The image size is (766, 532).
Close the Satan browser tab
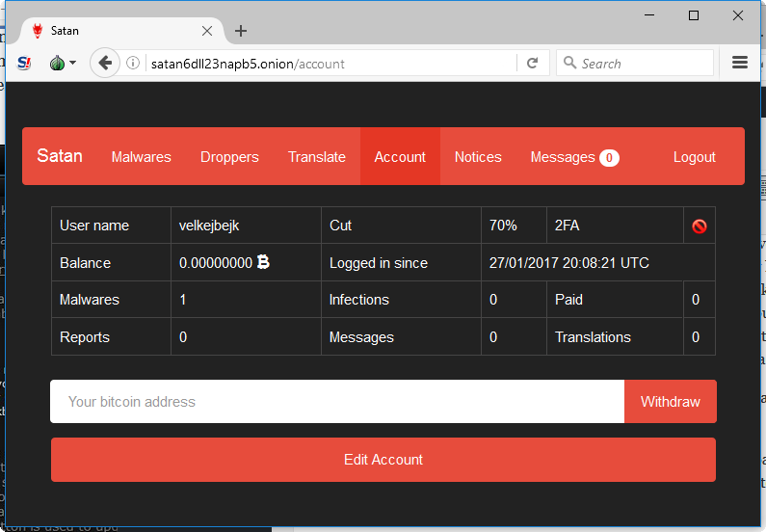point(207,31)
